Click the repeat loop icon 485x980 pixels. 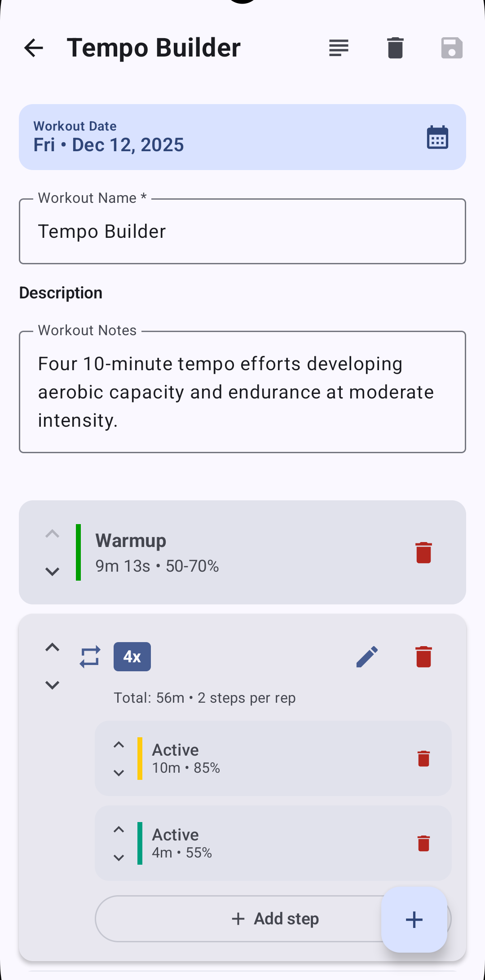pos(90,657)
